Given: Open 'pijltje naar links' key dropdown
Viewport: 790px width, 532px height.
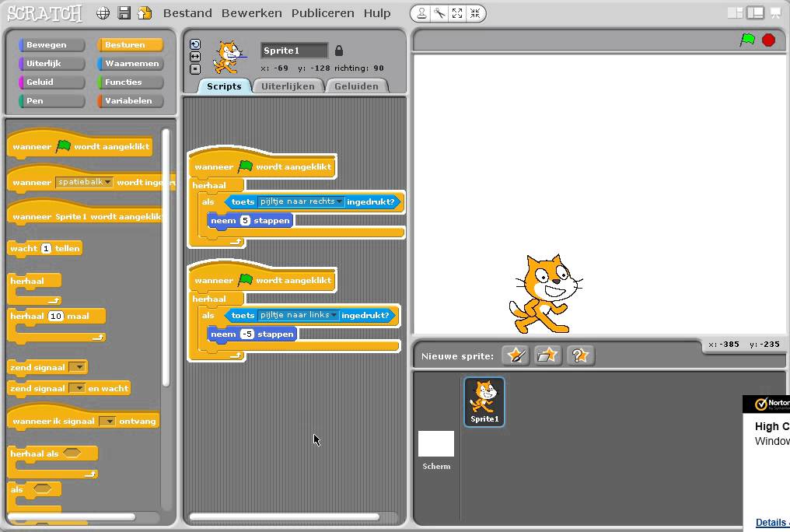Looking at the screenshot, I should point(334,315).
